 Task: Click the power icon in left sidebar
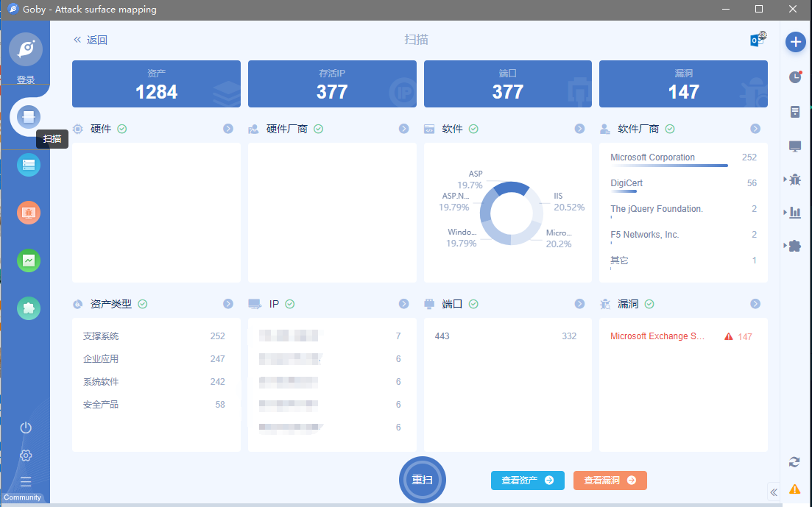pyautogui.click(x=26, y=428)
